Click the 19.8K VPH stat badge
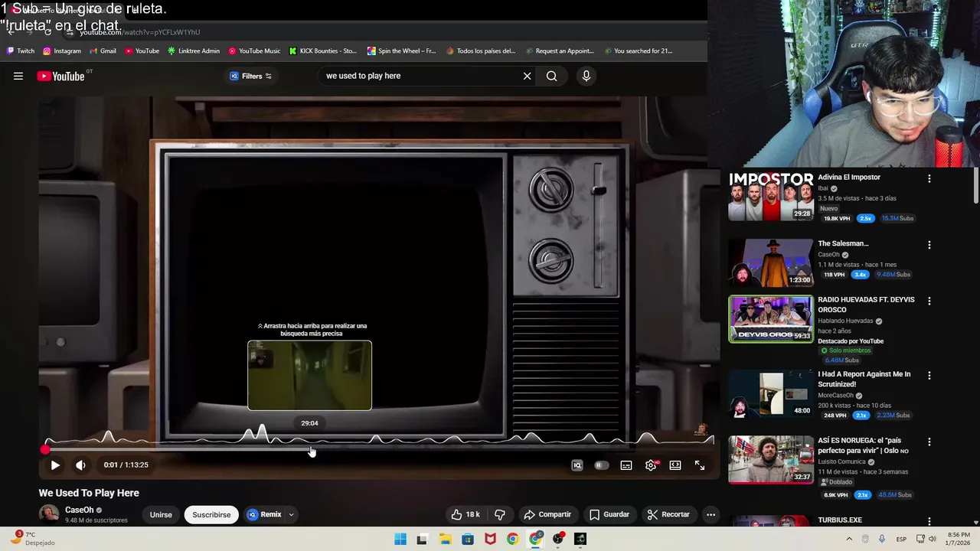Viewport: 980px width, 551px height. coord(837,218)
